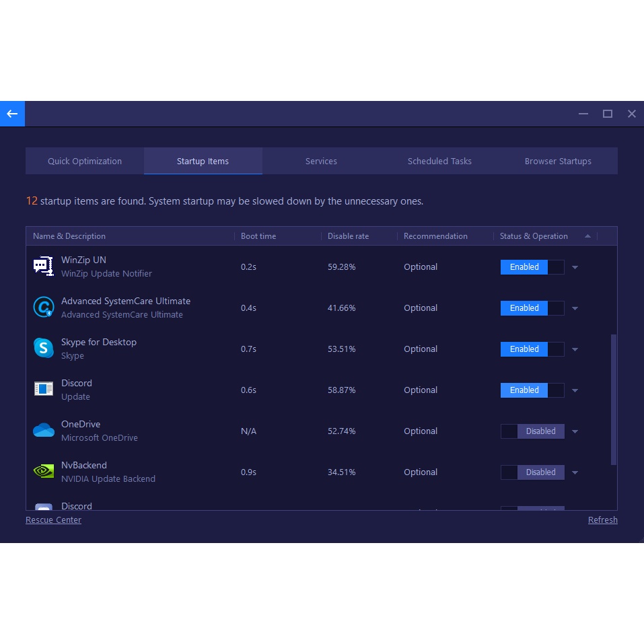Viewport: 644px width, 644px height.
Task: Click the back arrow button
Action: [12, 114]
